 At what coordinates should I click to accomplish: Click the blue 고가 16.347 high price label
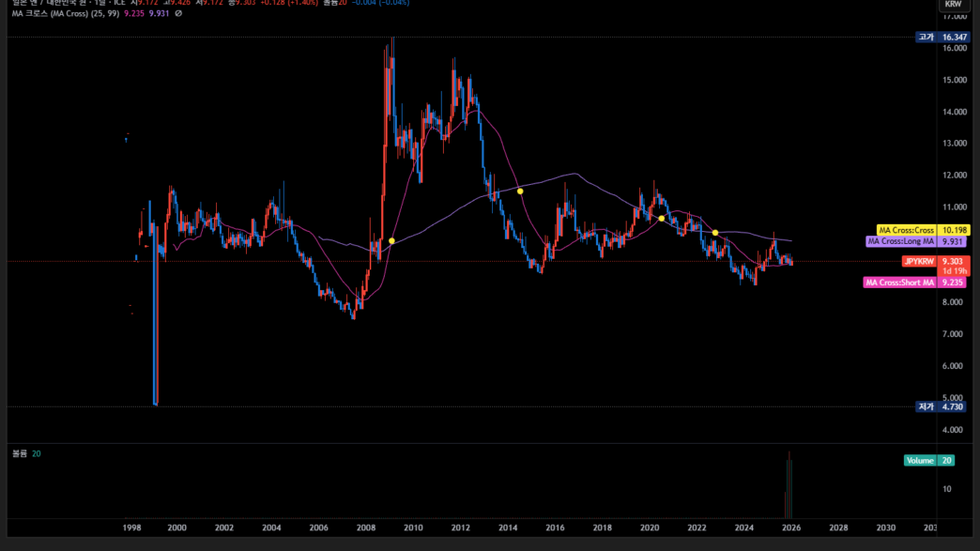(x=942, y=38)
